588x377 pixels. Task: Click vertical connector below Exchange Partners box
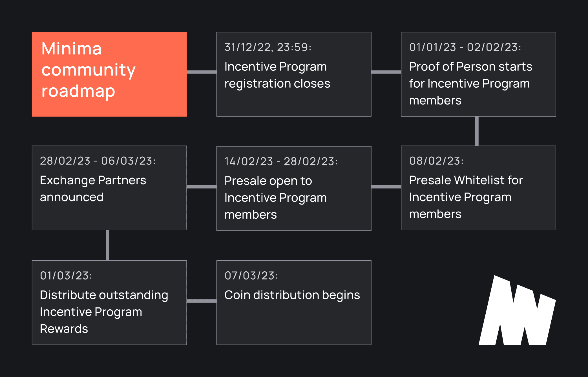click(107, 245)
